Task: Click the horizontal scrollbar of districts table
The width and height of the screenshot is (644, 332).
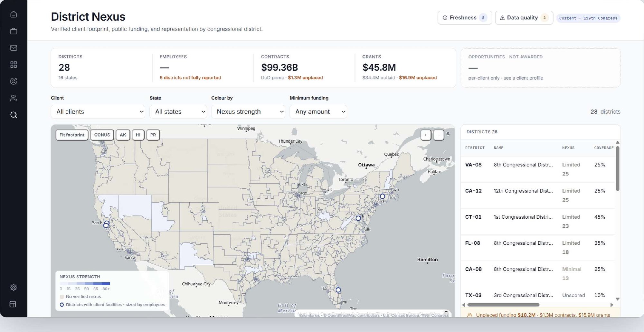Action: pos(503,305)
